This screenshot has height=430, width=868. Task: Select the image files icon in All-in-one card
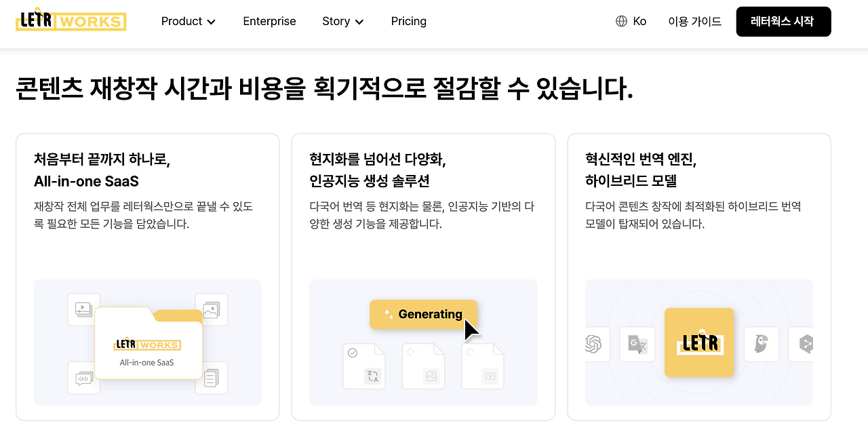pos(211,309)
